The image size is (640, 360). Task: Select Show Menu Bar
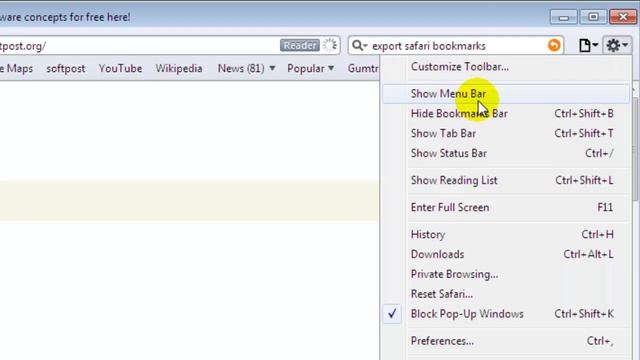coord(506,94)
